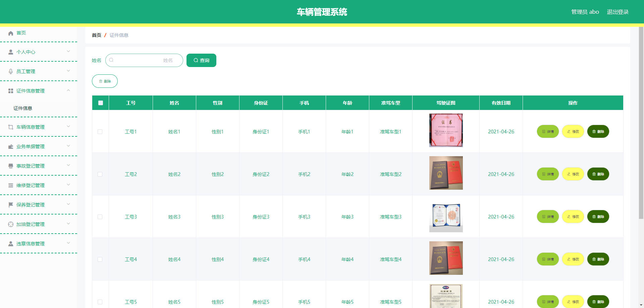Click the icon beside 事故登记管理

click(11, 166)
